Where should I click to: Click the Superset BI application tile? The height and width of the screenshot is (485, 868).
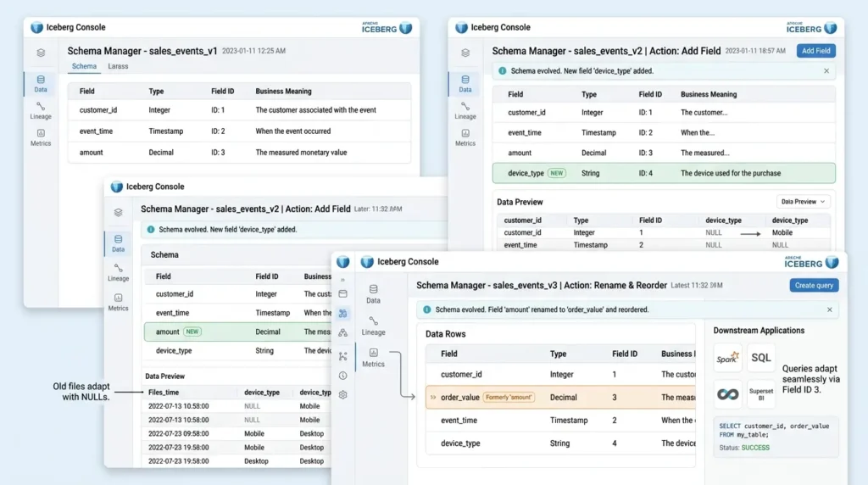pyautogui.click(x=760, y=394)
